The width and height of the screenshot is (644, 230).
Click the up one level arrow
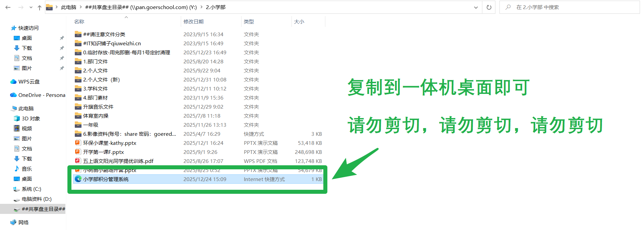(40, 7)
